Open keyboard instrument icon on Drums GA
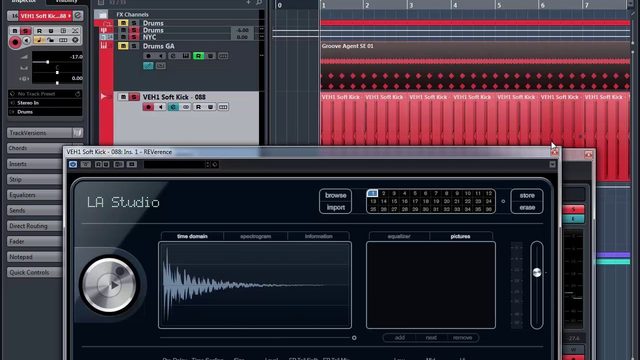Viewport: 640px width, 360px height. click(x=186, y=56)
